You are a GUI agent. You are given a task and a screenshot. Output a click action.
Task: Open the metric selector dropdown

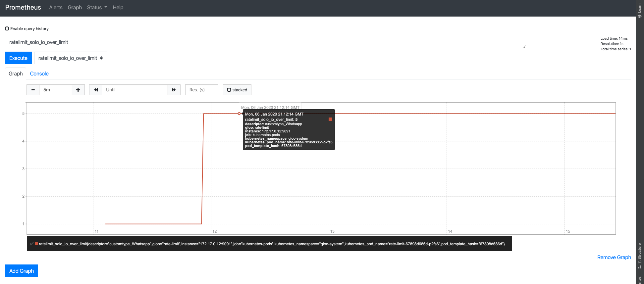(x=71, y=58)
